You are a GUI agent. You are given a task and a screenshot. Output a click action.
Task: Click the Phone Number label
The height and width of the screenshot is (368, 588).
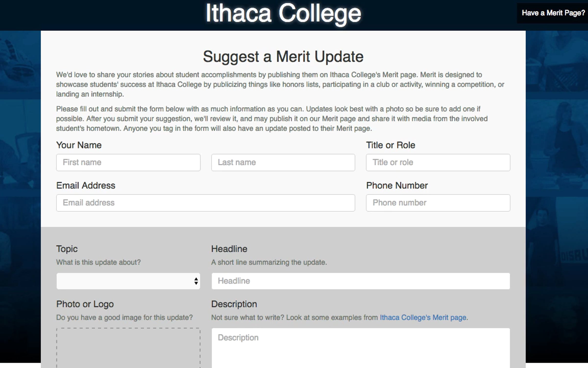pyautogui.click(x=397, y=185)
